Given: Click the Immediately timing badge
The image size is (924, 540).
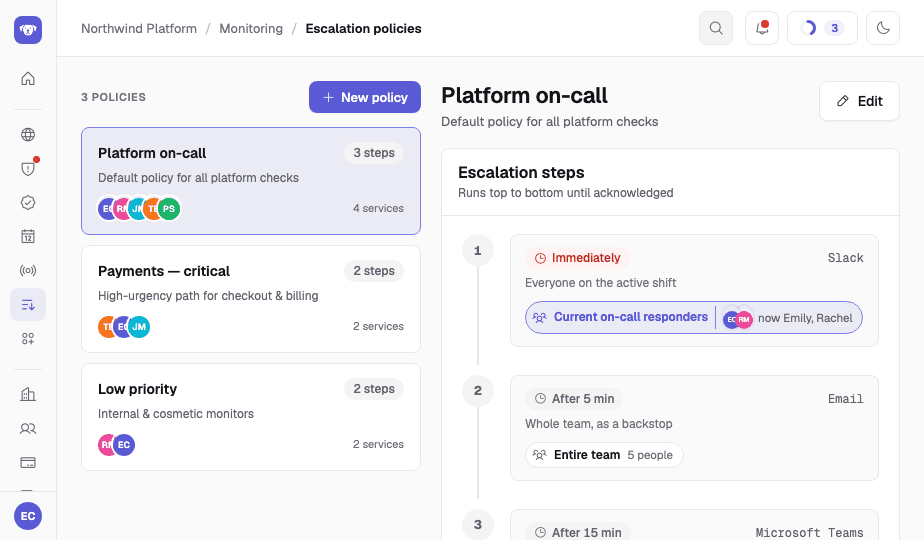Looking at the screenshot, I should [578, 258].
